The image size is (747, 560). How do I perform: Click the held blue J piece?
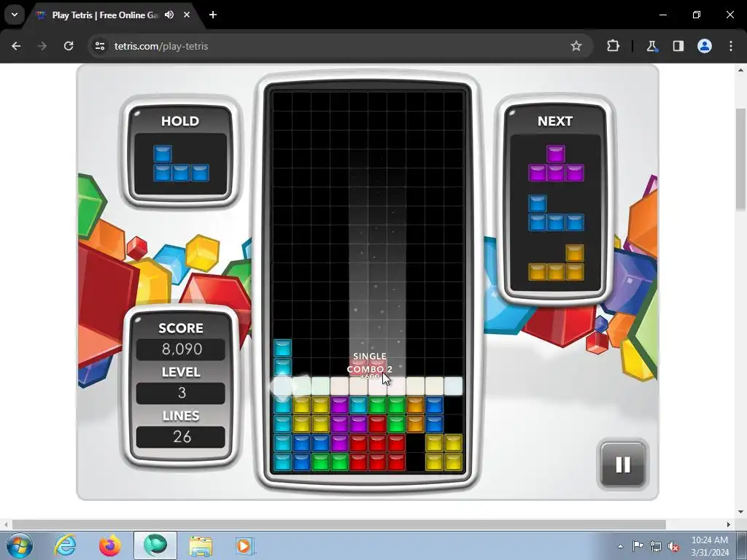pyautogui.click(x=181, y=163)
